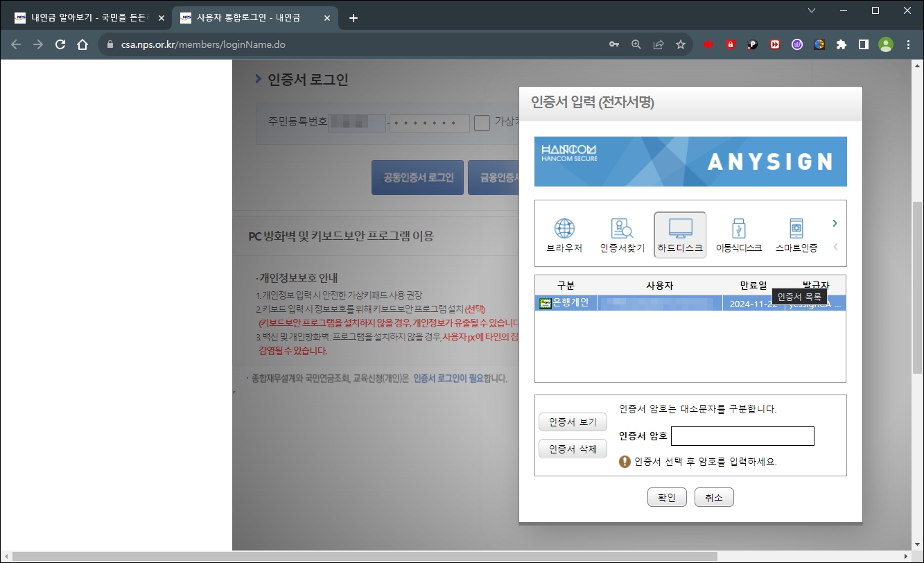The height and width of the screenshot is (563, 924).
Task: Open the red fast-forward extension
Action: [x=775, y=44]
